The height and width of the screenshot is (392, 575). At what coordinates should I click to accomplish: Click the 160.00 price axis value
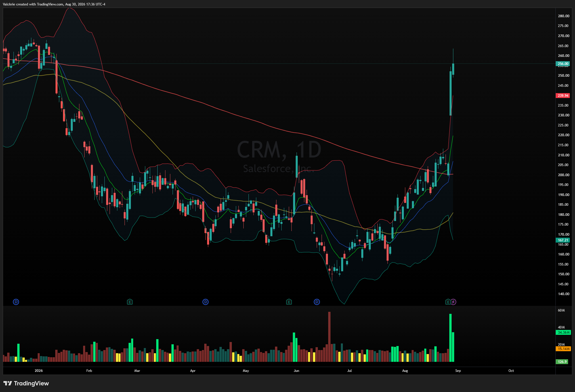pyautogui.click(x=563, y=254)
